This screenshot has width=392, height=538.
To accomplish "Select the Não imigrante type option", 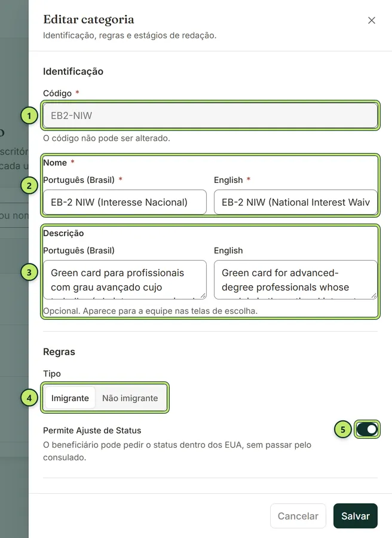I will [x=130, y=398].
